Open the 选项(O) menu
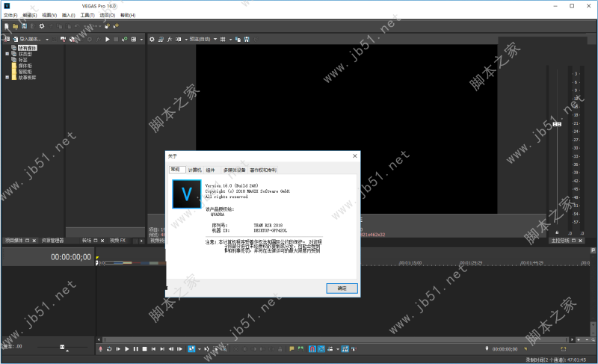Viewport: 598px width, 364px height. click(x=108, y=15)
